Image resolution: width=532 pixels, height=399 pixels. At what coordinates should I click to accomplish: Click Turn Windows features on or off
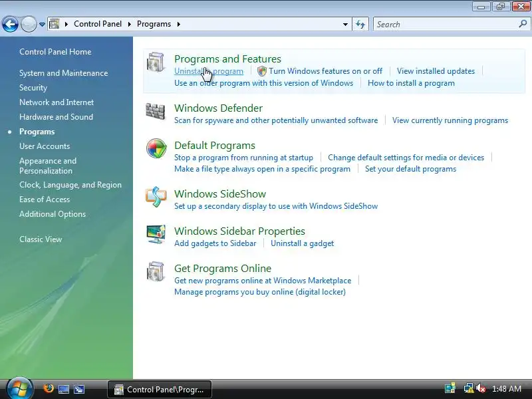tap(325, 71)
